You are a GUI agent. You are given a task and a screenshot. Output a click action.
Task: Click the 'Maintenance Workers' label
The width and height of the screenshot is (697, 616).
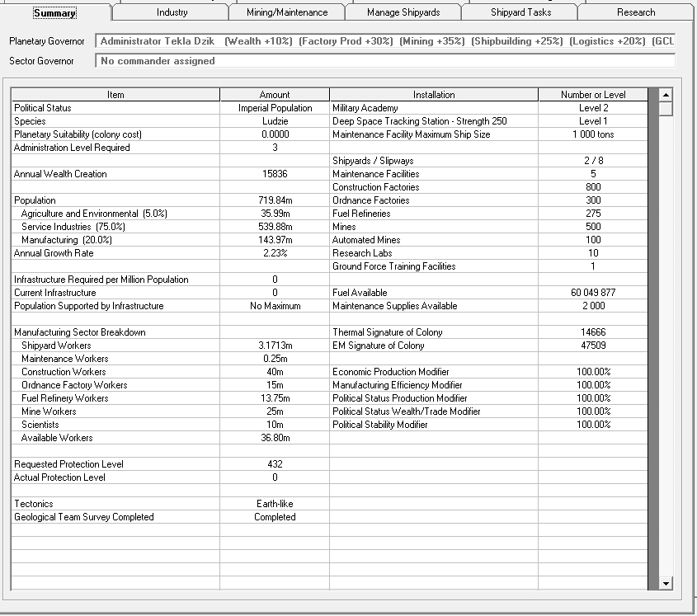[65, 359]
